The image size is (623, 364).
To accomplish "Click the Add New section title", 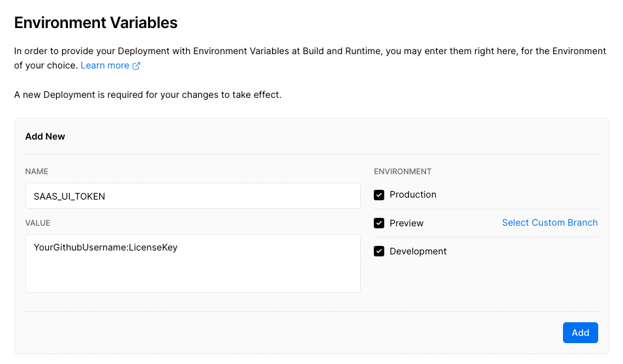I will pyautogui.click(x=45, y=137).
